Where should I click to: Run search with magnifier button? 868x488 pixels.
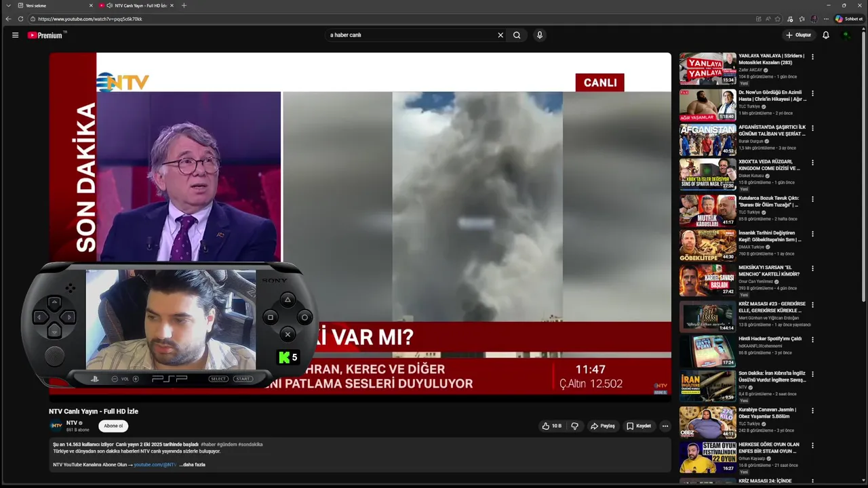point(517,35)
